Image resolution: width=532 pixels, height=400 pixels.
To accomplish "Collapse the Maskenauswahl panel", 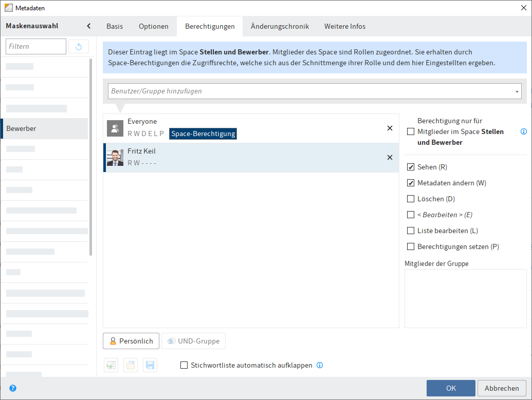I will coord(88,26).
